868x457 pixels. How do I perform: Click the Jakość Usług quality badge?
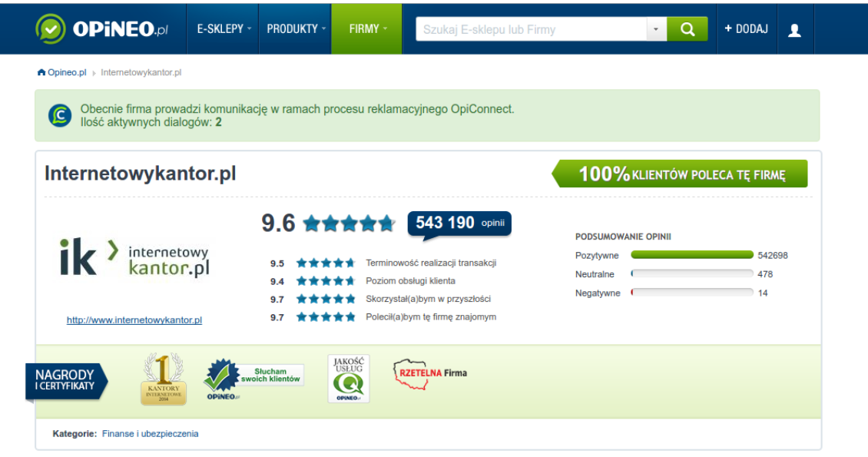click(x=348, y=379)
